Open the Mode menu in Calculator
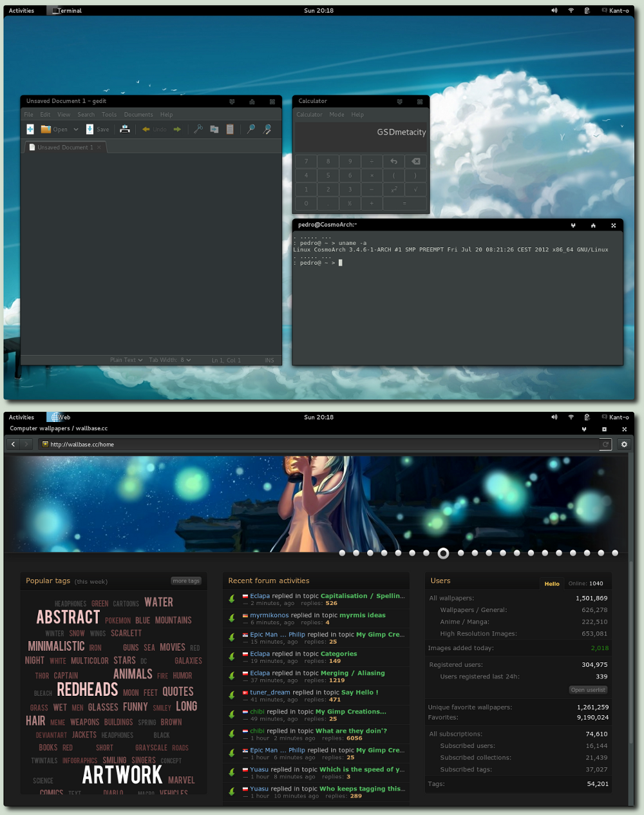Image resolution: width=644 pixels, height=815 pixels. tap(337, 115)
